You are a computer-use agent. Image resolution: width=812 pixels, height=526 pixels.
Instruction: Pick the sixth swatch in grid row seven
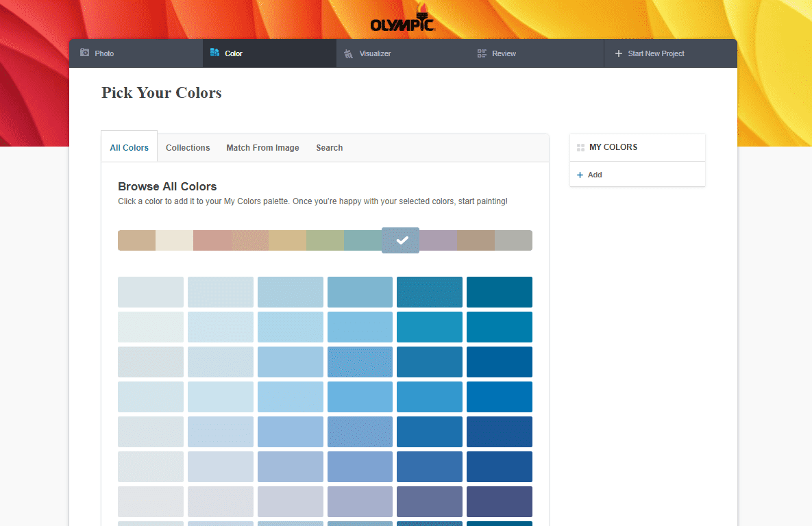tap(500, 501)
